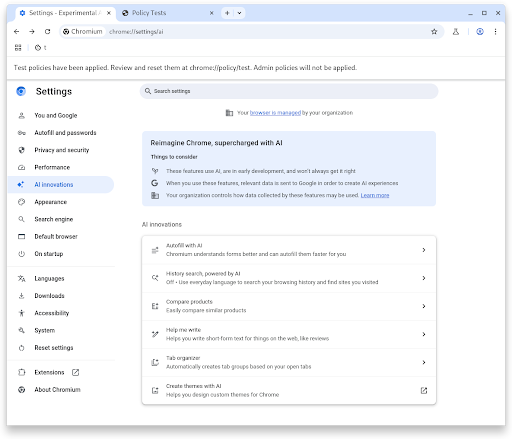Reload the page with refresh icon
Viewport: 512px width, 439px height.
click(47, 32)
